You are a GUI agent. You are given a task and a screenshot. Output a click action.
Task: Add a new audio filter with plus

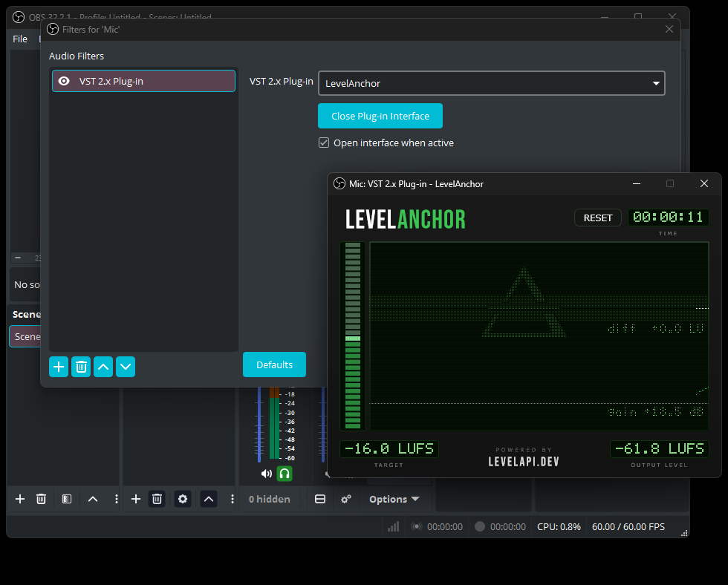(x=59, y=367)
